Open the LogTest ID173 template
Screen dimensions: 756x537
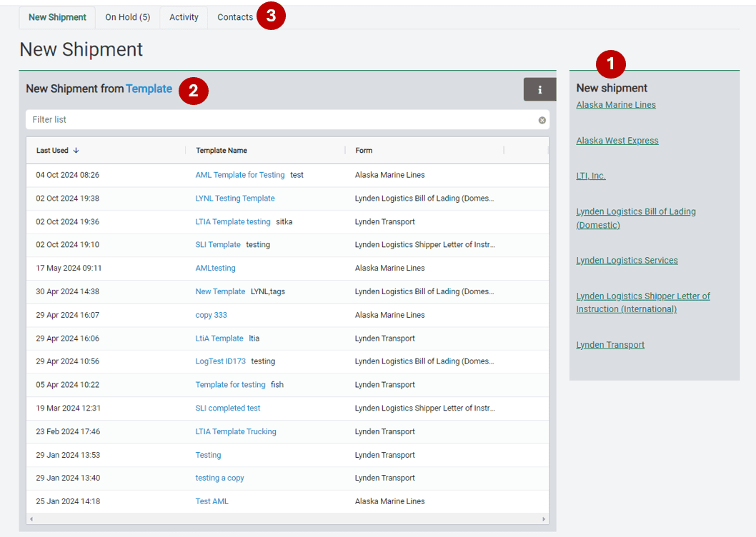pos(220,361)
